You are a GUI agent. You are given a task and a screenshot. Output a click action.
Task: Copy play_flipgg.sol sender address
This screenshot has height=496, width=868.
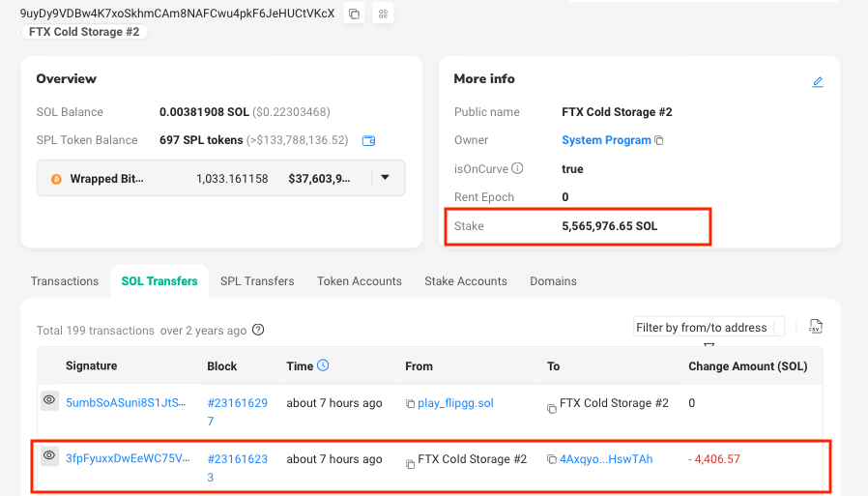(x=410, y=404)
